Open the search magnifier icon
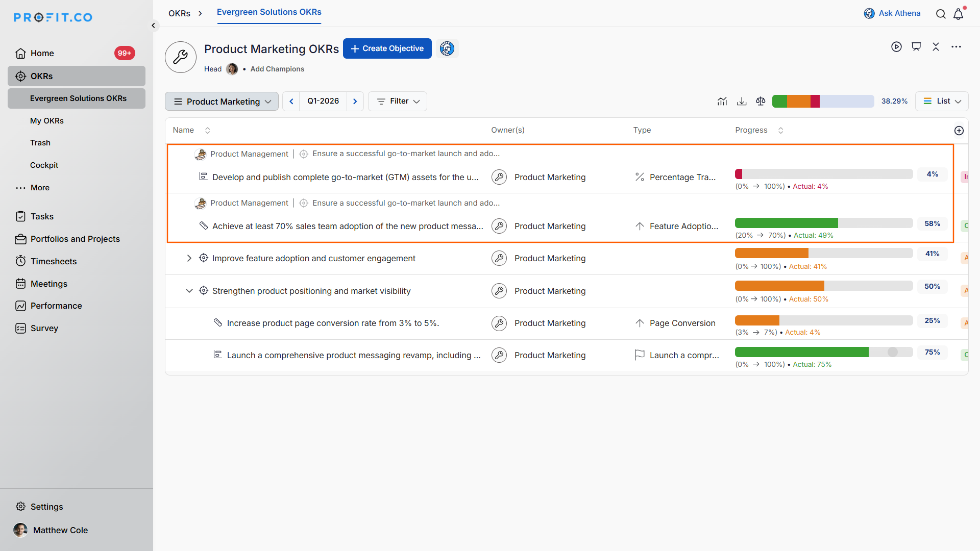 [941, 14]
